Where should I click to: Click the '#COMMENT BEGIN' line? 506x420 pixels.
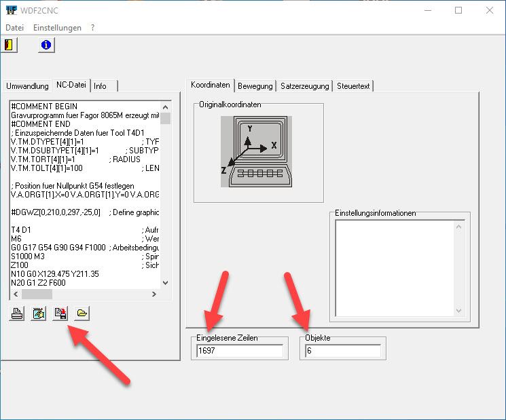[x=44, y=107]
